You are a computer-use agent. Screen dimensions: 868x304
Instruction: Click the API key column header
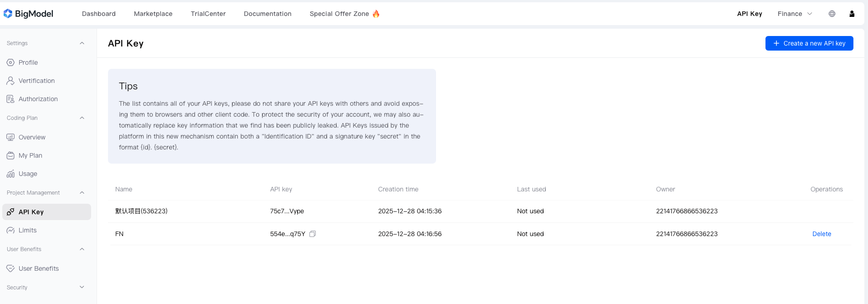[281, 189]
